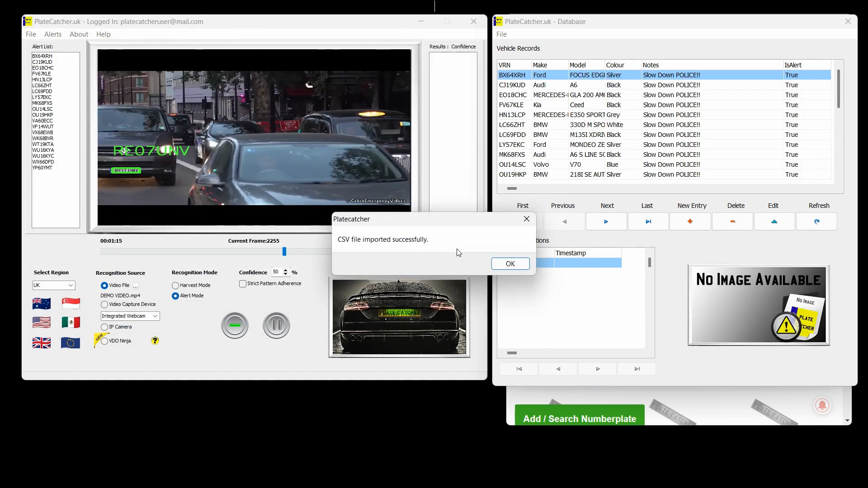This screenshot has width=868, height=488.
Task: Click the Australia flag region icon
Action: tap(42, 303)
